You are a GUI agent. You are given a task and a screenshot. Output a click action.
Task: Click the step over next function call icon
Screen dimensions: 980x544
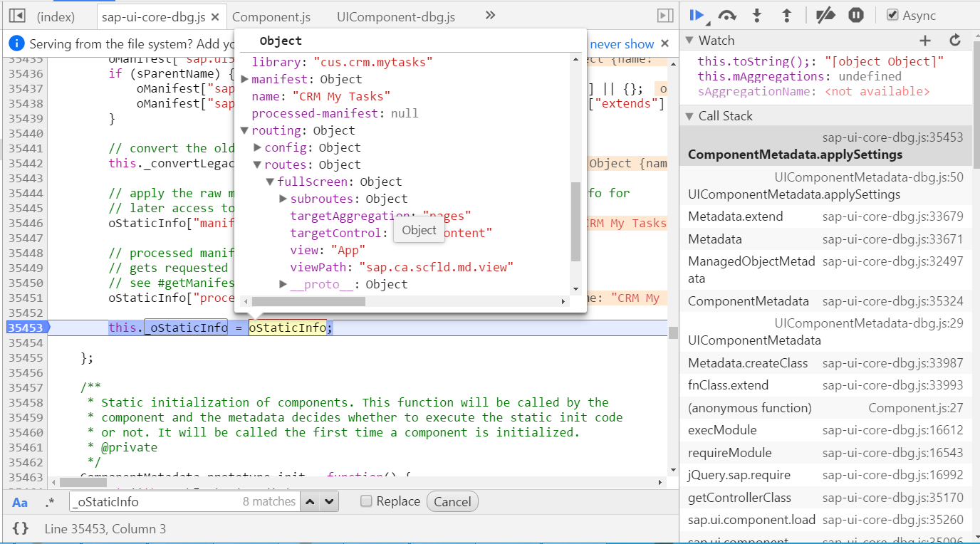728,14
